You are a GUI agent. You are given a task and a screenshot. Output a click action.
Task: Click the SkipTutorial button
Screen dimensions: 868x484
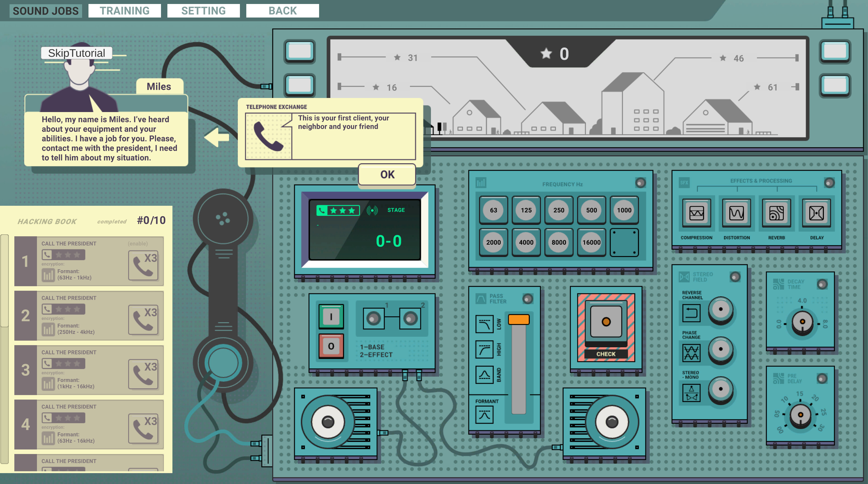pyautogui.click(x=77, y=53)
